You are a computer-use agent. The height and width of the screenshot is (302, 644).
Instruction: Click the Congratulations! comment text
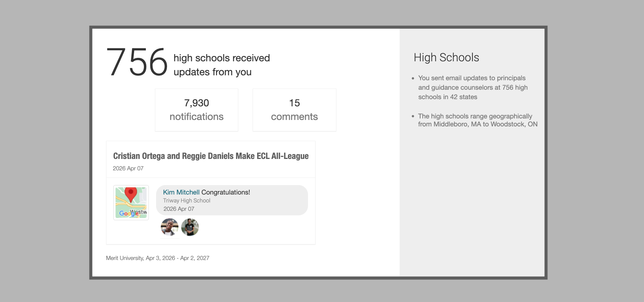(x=226, y=192)
